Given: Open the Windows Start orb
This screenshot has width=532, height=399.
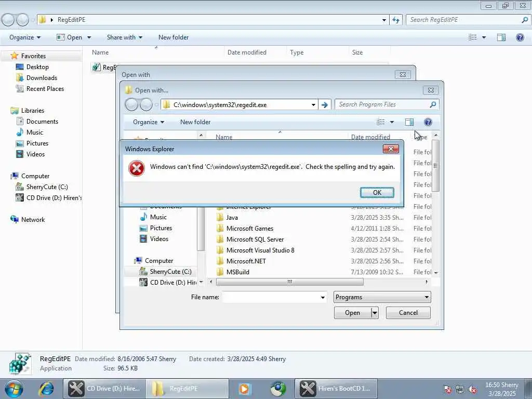Looking at the screenshot, I should click(14, 389).
